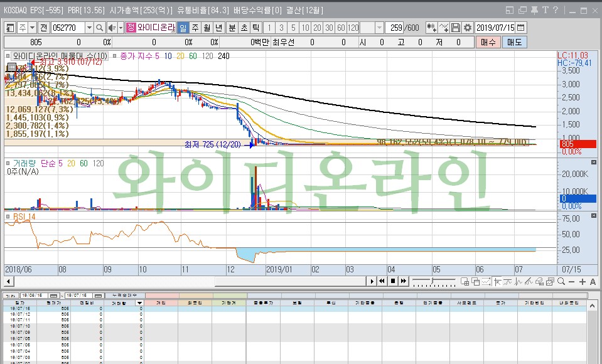The height and width of the screenshot is (364, 602).
Task: Play the chart replay
Action: point(372,281)
